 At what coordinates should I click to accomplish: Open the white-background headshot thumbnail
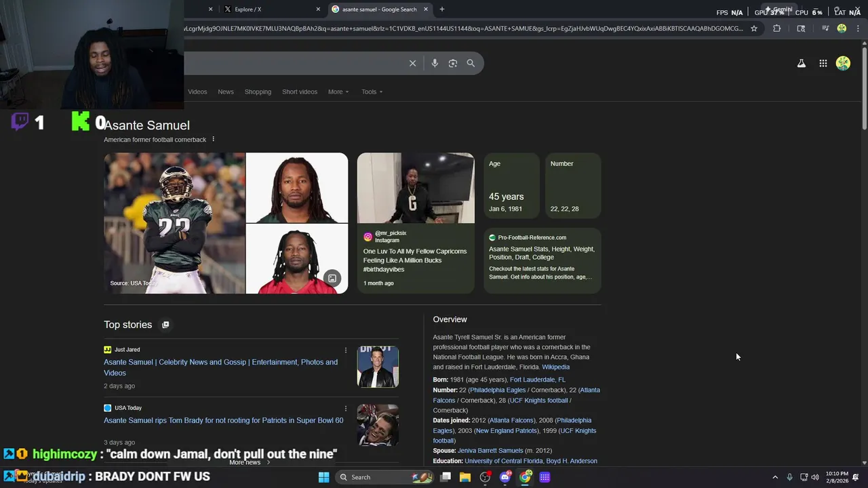point(297,188)
